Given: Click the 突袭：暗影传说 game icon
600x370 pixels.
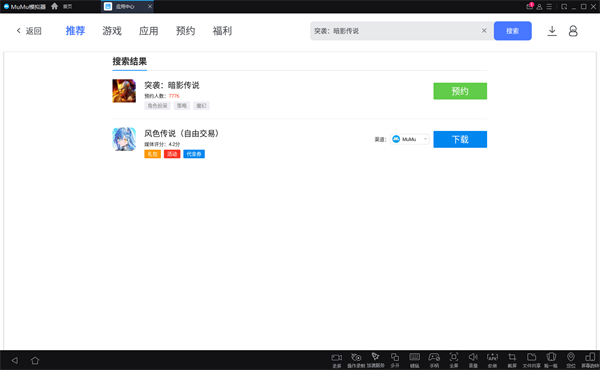Looking at the screenshot, I should (x=124, y=91).
